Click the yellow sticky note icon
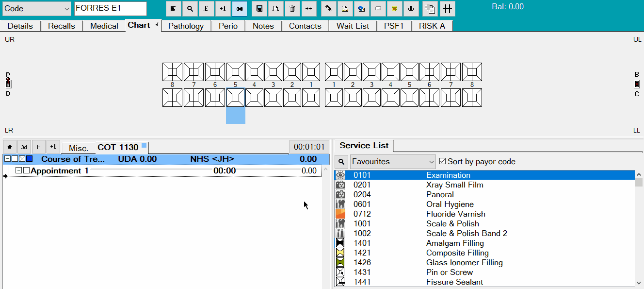Screen dimensions: 644x289 click(x=394, y=9)
